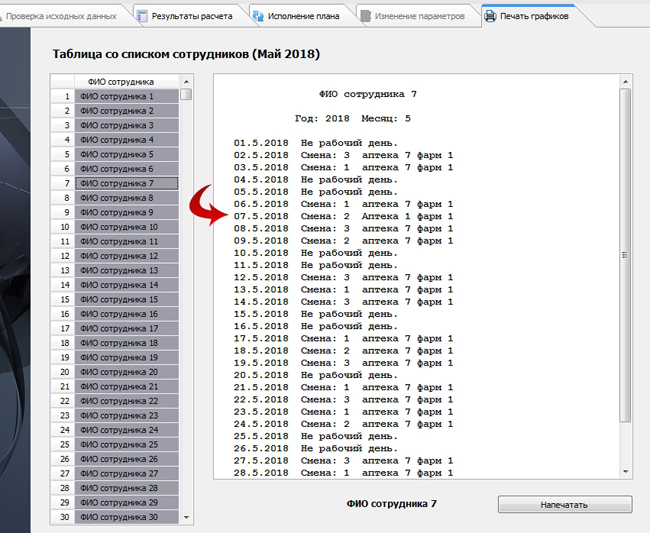Click schedule line 09.5.2018 Смена: 2
This screenshot has height=533, width=650.
pyautogui.click(x=343, y=241)
